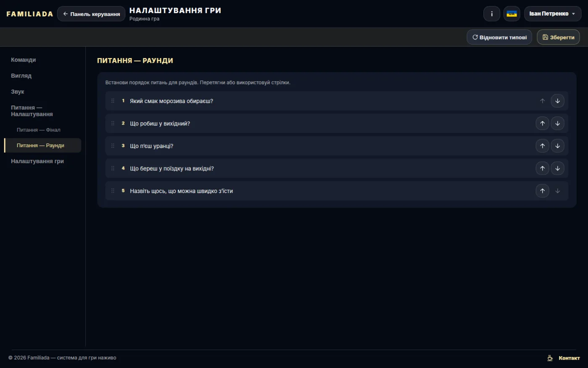Click Відновити типові button
588x368 pixels.
(499, 37)
